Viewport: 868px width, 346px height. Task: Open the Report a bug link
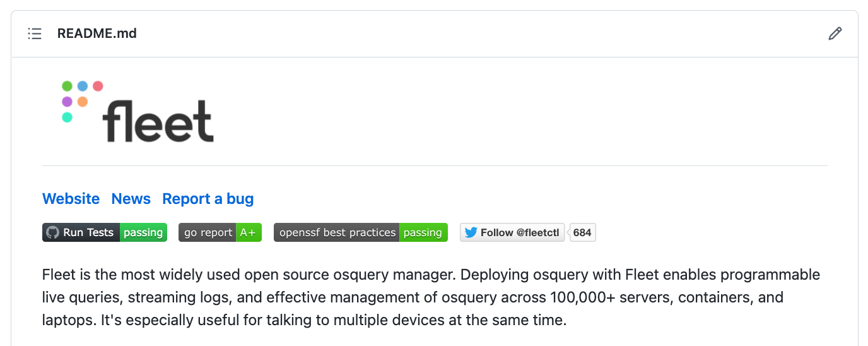208,199
